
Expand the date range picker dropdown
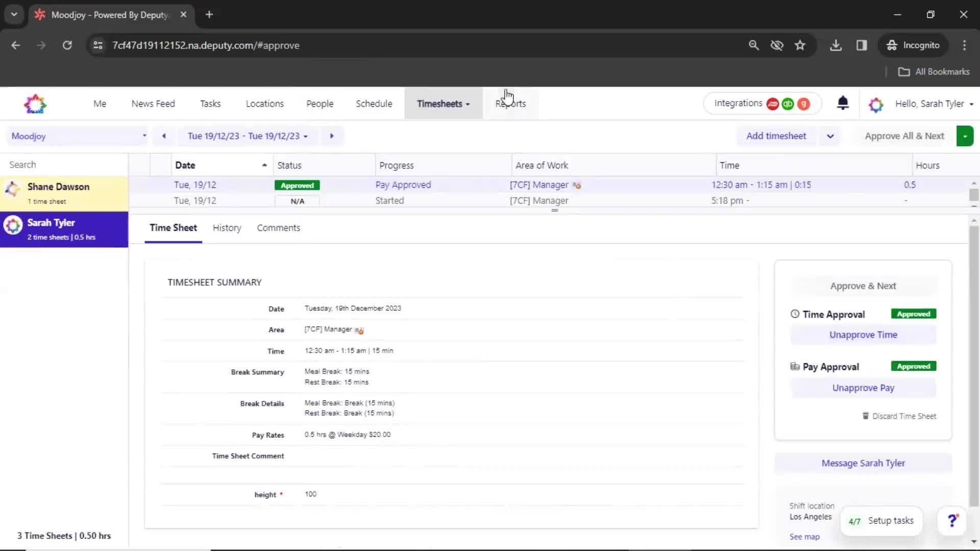point(306,135)
